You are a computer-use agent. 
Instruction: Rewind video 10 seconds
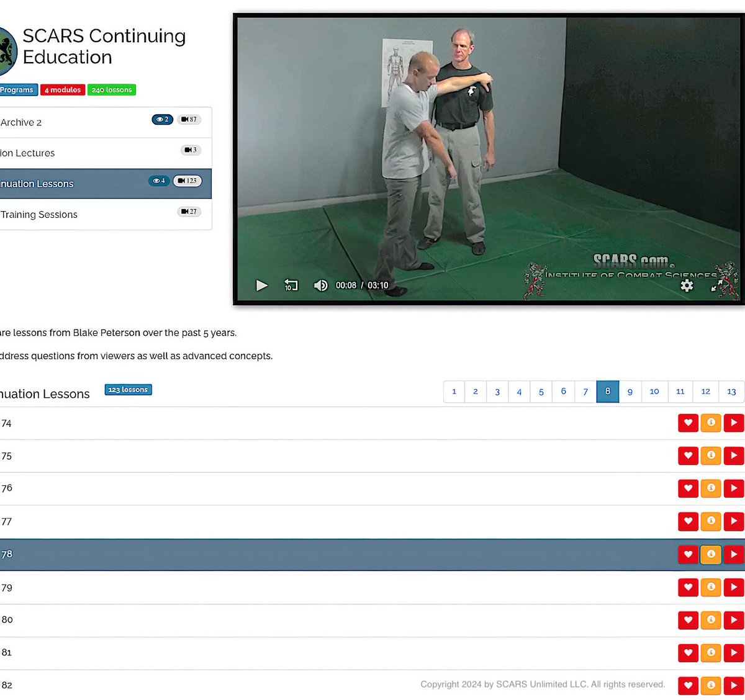(291, 285)
